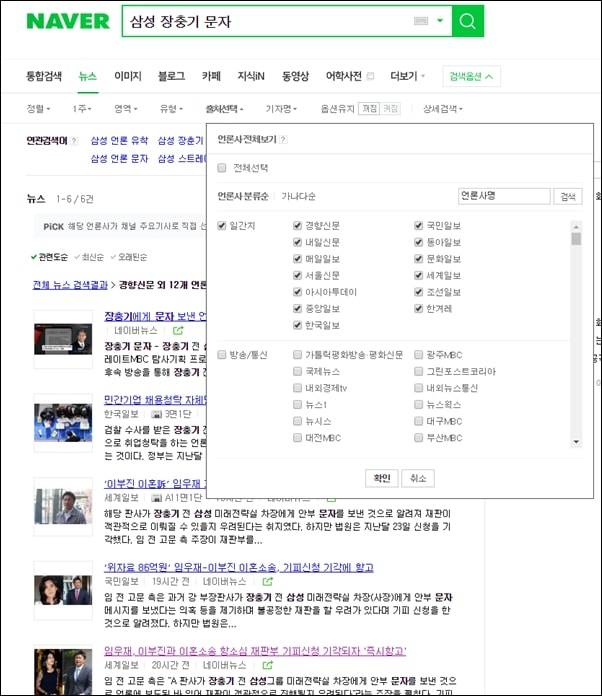Uncheck the 조선일보 checkbox
This screenshot has width=602, height=696.
pyautogui.click(x=418, y=292)
